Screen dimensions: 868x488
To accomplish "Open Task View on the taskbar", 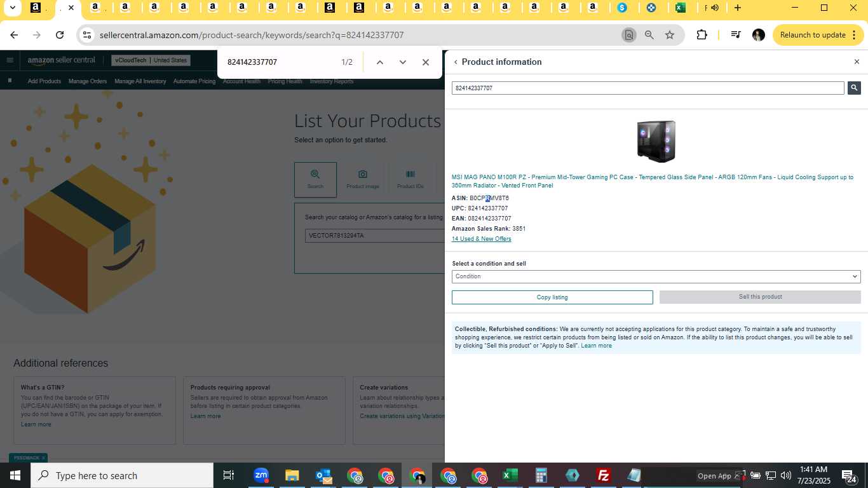I will [x=229, y=475].
